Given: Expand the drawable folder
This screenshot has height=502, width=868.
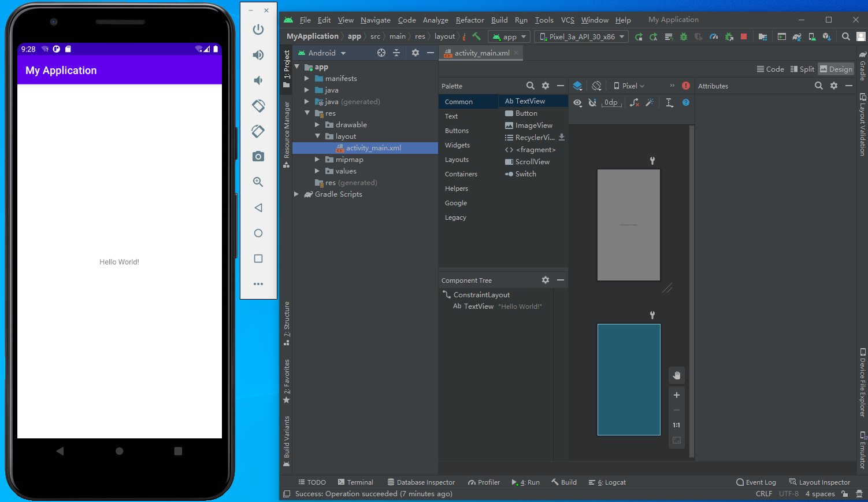Looking at the screenshot, I should coord(317,124).
